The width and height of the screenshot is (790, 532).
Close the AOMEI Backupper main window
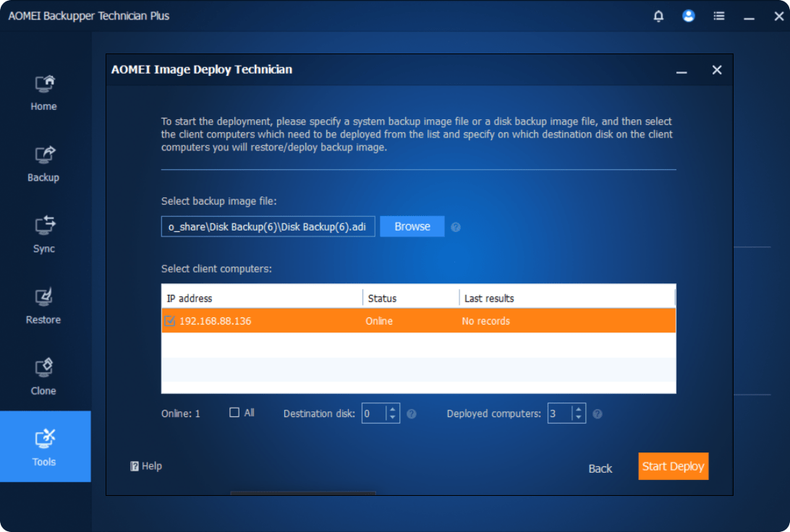pos(779,16)
